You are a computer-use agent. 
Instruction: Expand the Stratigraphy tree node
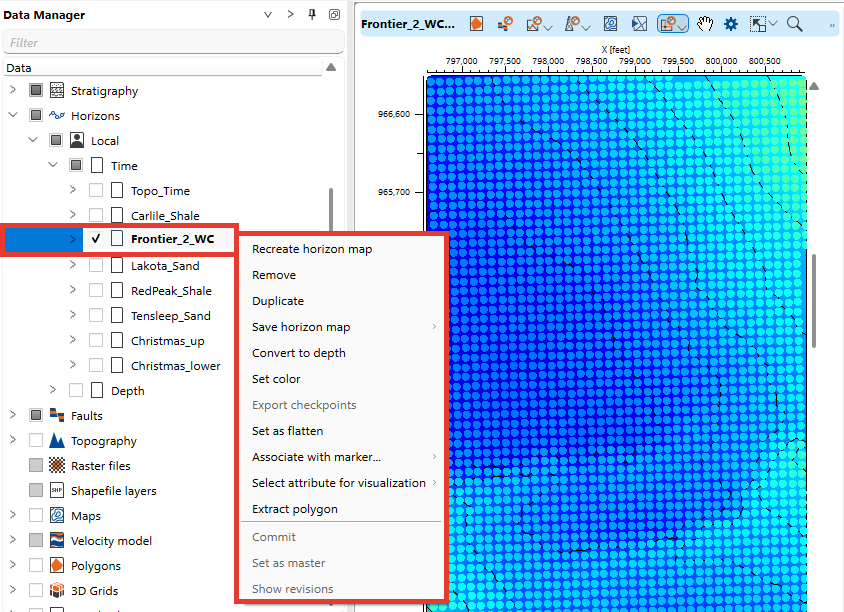click(x=13, y=91)
